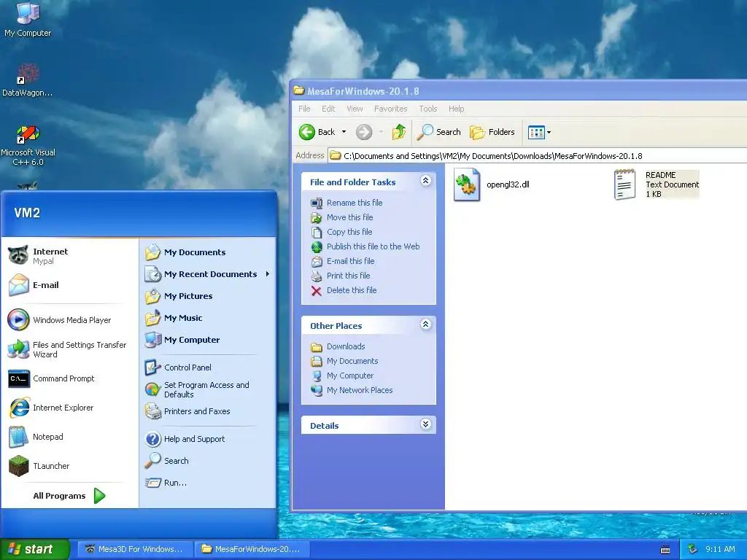The height and width of the screenshot is (560, 747).
Task: Launch Microsoft Visual C++ 6.0 desktop shortcut
Action: point(28,145)
